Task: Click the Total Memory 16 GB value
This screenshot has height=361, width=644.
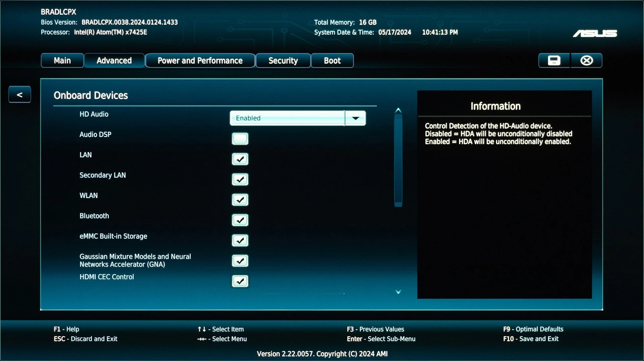Action: click(368, 22)
